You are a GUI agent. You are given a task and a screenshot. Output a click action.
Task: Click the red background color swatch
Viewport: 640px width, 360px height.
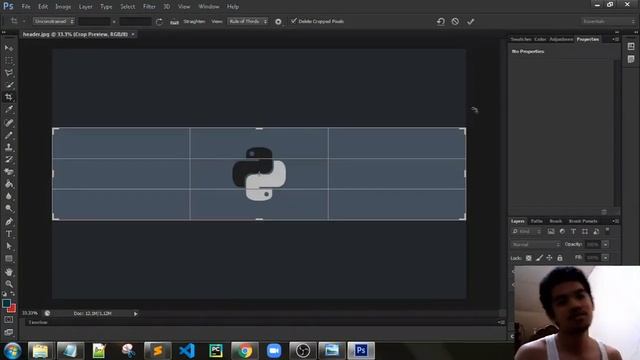[13, 309]
